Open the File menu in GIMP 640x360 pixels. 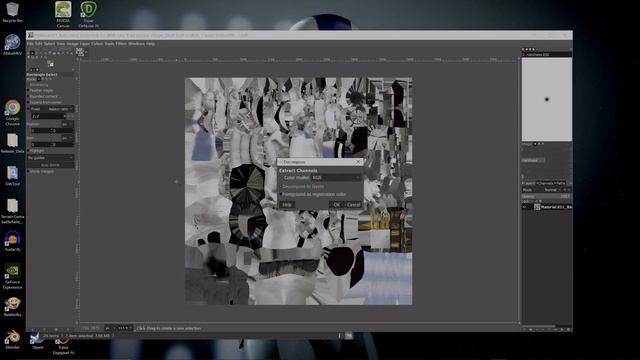click(30, 44)
